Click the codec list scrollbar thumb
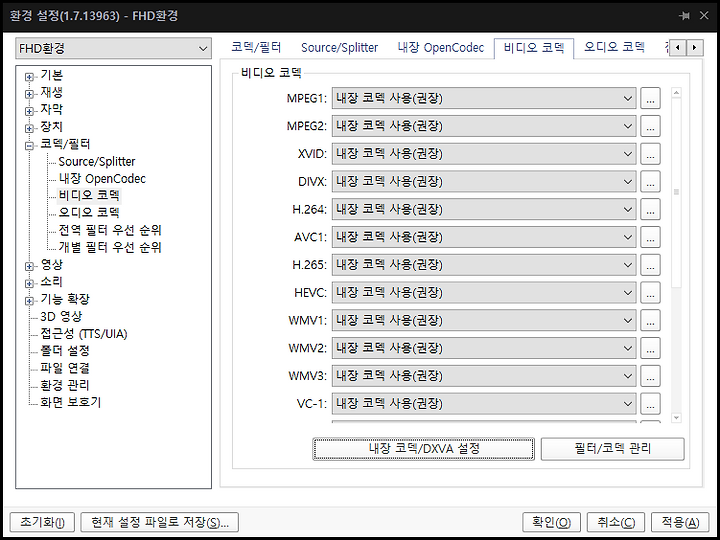This screenshot has width=720, height=540. [x=676, y=192]
